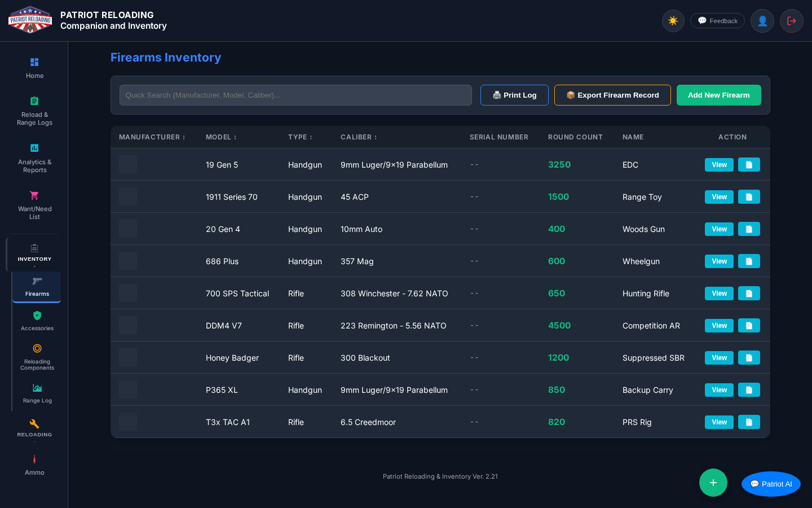View the 700 SPS Tactical rifle
The height and width of the screenshot is (508, 812).
[719, 294]
